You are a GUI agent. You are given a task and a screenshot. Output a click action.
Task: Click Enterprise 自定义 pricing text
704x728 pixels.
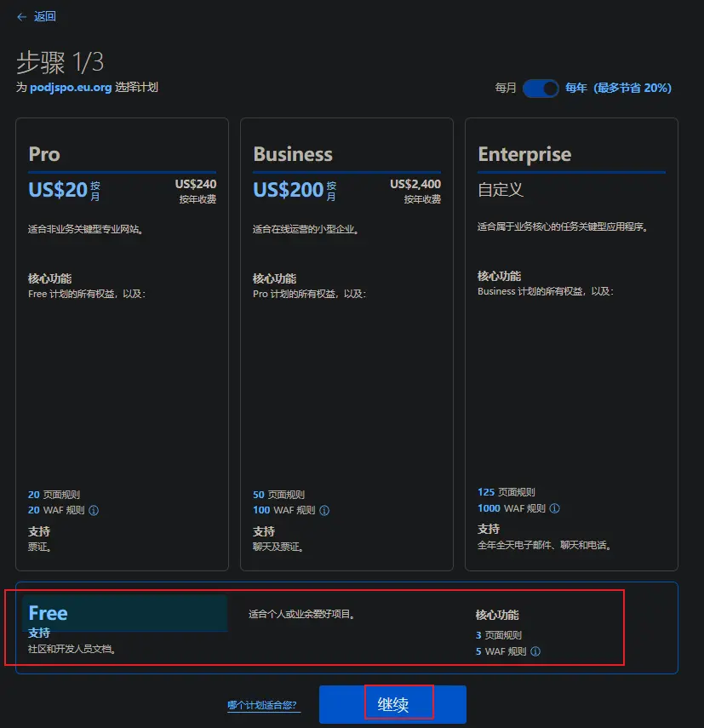coord(501,190)
